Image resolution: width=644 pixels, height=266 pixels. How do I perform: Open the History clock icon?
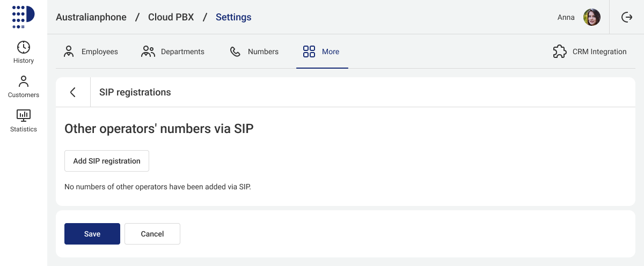[24, 47]
